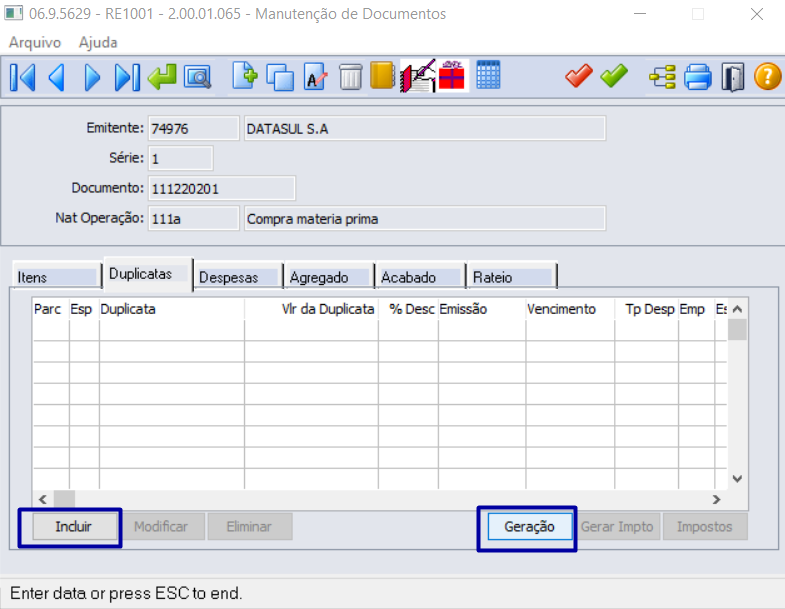Click the Esp column header
The height and width of the screenshot is (609, 785).
84,309
